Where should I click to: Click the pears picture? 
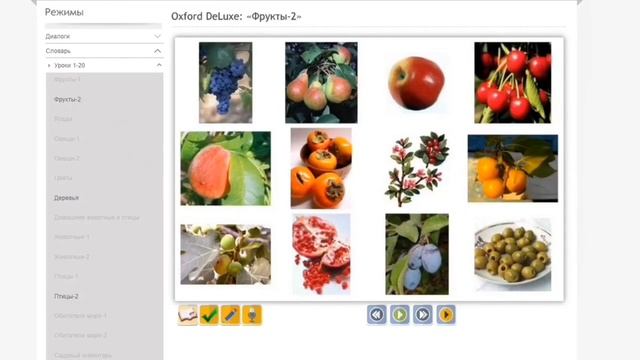click(x=321, y=82)
